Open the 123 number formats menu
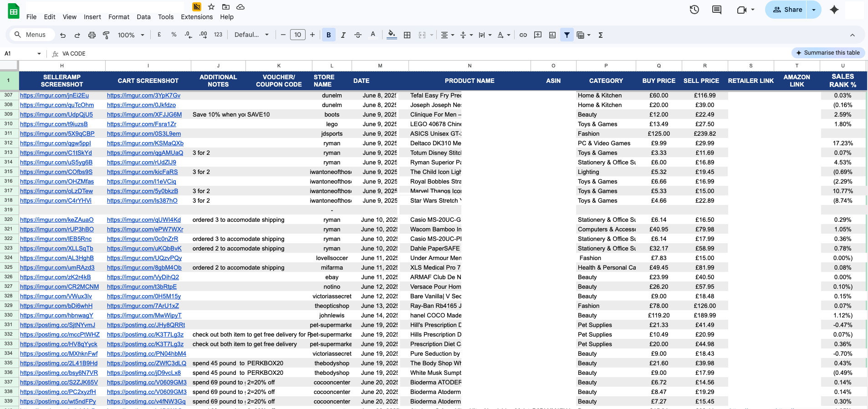The width and height of the screenshot is (868, 409). point(218,35)
